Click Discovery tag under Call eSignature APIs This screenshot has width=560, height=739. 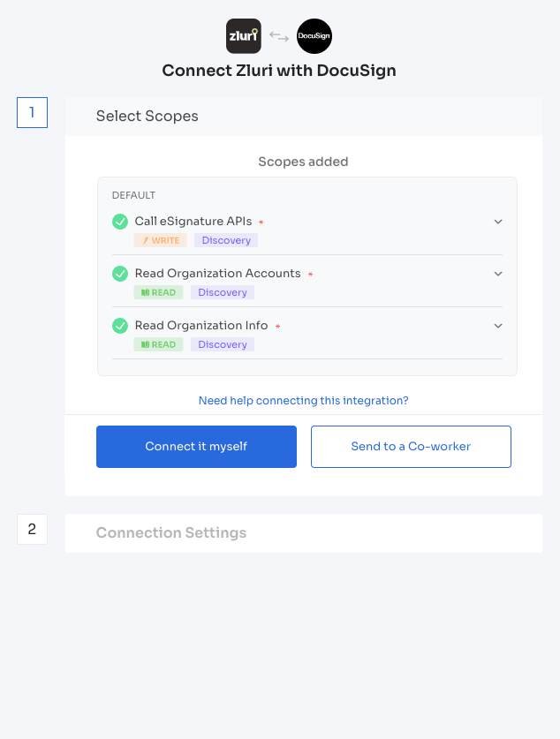pos(226,240)
